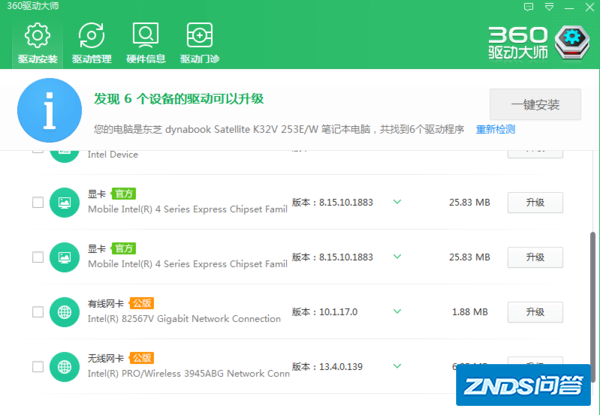Image resolution: width=600 pixels, height=415 pixels.
Task: Go to the 驱动门诊 tab
Action: (200, 43)
